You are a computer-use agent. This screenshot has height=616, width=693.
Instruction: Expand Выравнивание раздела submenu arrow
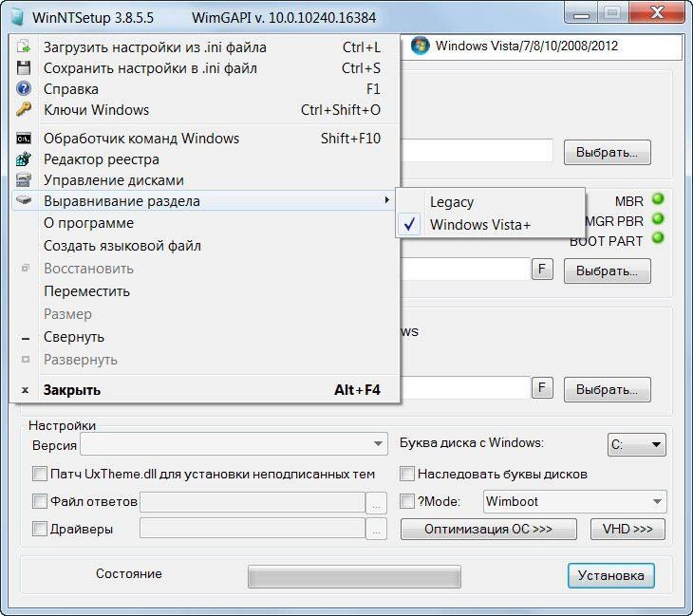pos(386,200)
